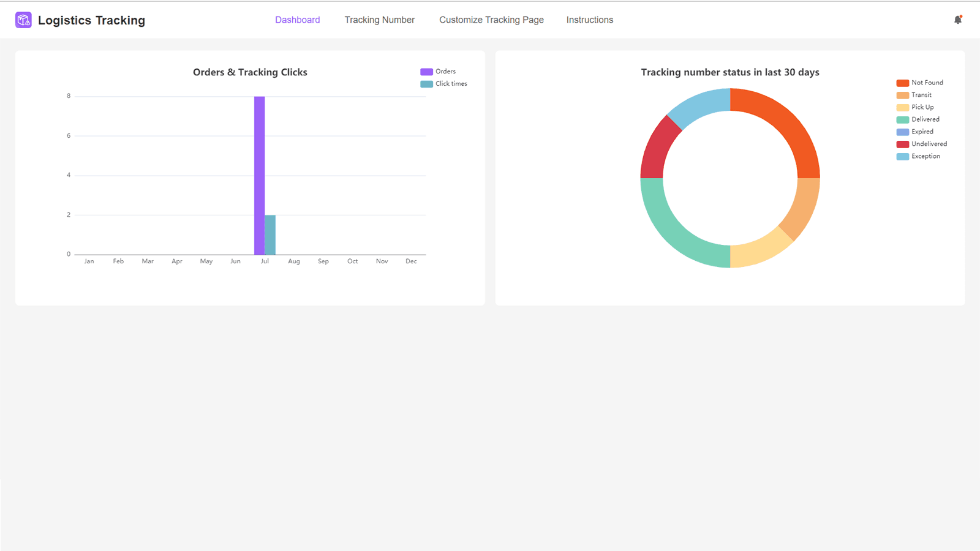Viewport: 980px width, 551px height.
Task: Select the teal Click times bar
Action: click(270, 234)
